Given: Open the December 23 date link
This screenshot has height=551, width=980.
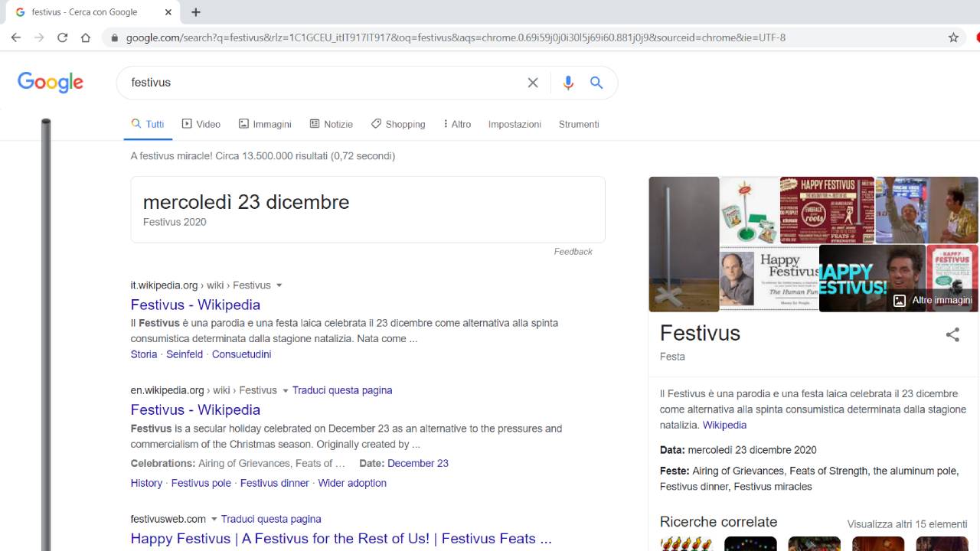Looking at the screenshot, I should point(418,463).
